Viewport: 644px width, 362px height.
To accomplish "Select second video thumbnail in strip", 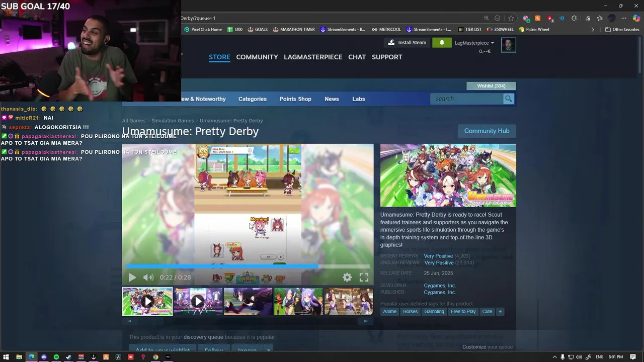I will [x=198, y=301].
